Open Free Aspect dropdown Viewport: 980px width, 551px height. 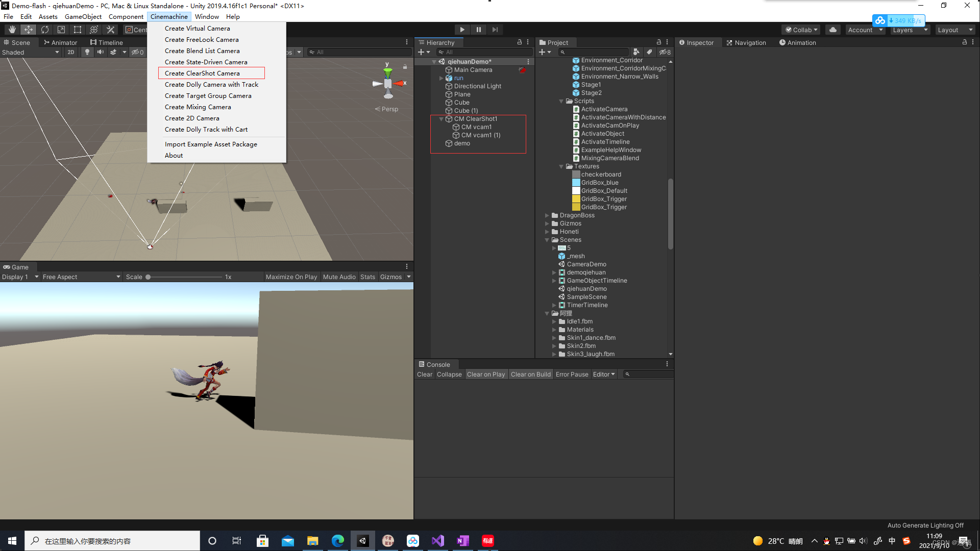click(81, 277)
